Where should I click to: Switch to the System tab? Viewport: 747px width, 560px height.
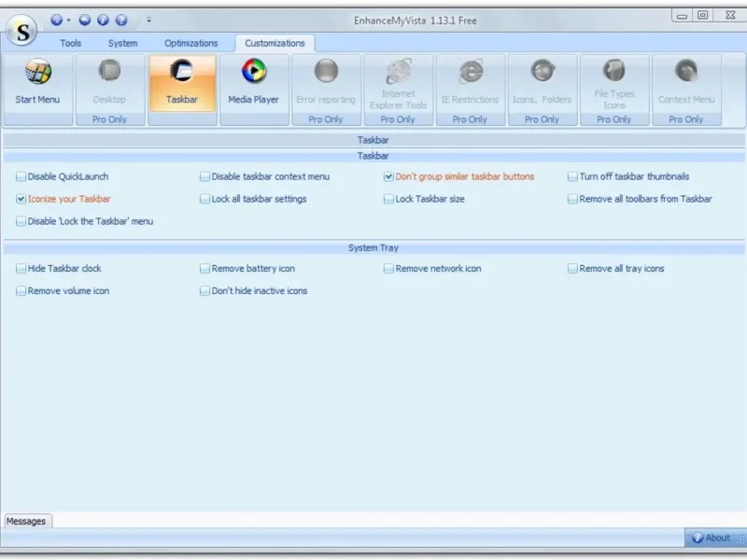122,43
